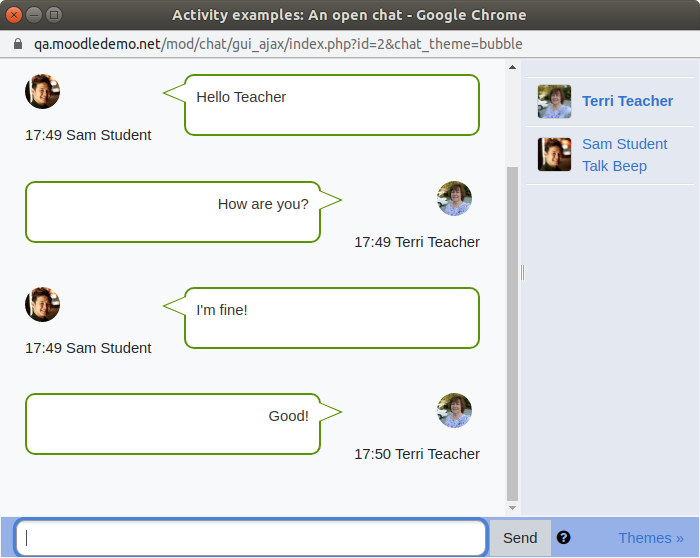Image resolution: width=700 pixels, height=558 pixels.
Task: Click Terri's avatar beside "How are you?"
Action: 454,199
